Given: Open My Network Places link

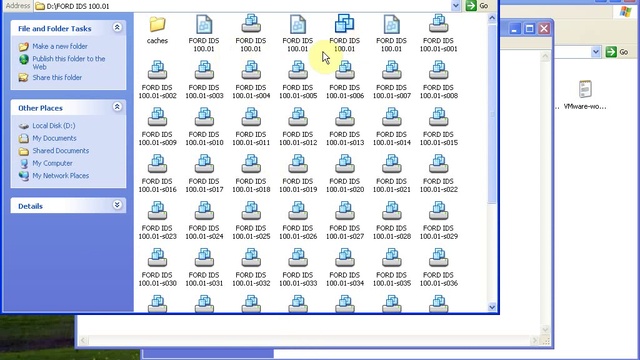Looking at the screenshot, I should pyautogui.click(x=60, y=176).
